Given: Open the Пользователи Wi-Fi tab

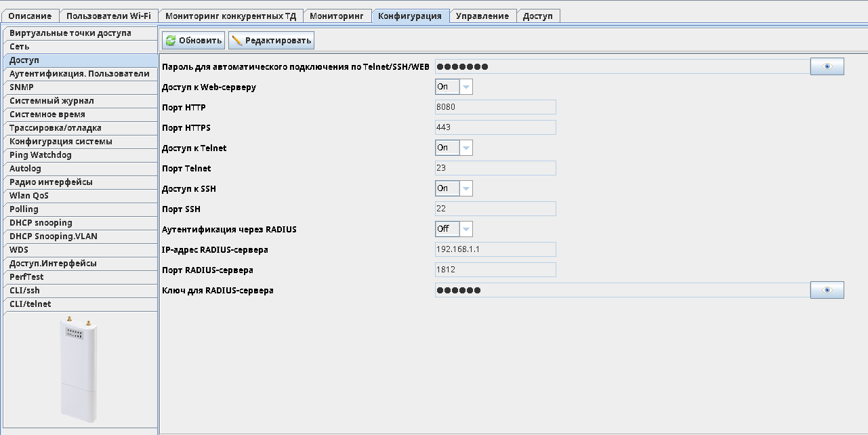Looking at the screenshot, I should [x=108, y=16].
